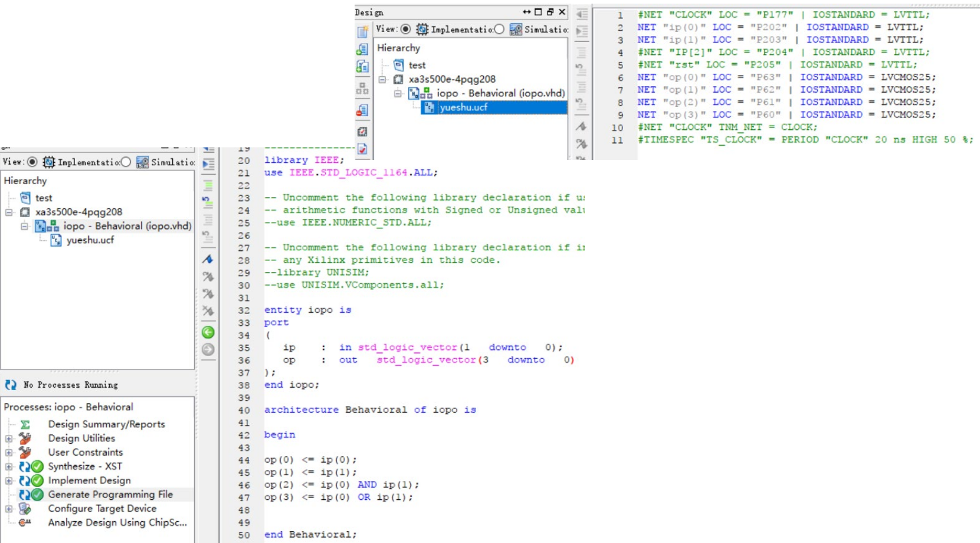
Task: Click the green back arrow beside the VHDL editor
Action: coord(208,332)
